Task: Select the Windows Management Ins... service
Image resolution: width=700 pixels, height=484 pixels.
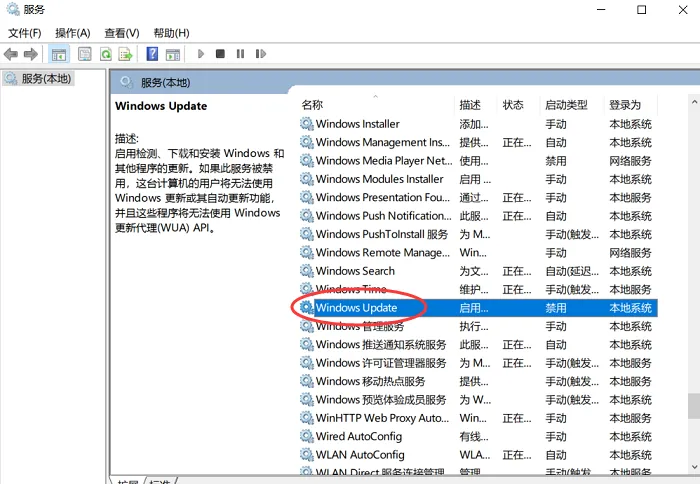Action: [x=383, y=142]
